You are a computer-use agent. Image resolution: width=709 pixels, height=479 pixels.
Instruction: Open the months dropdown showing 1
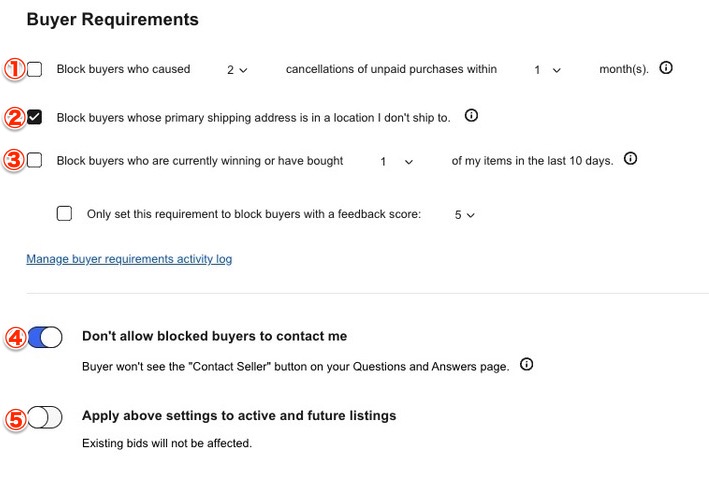point(547,70)
